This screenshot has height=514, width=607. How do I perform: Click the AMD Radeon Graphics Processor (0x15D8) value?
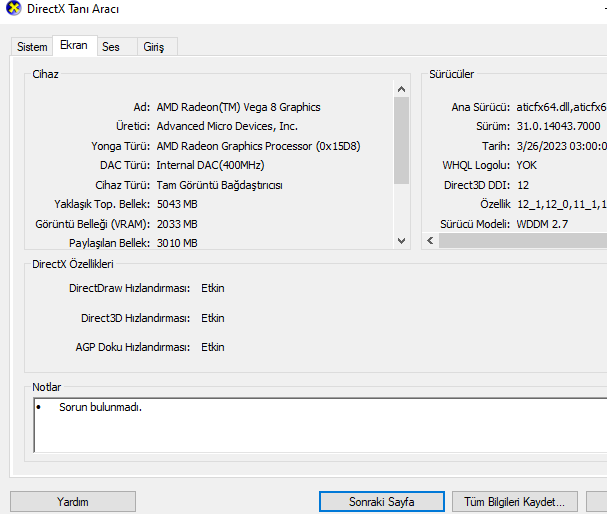pos(259,146)
